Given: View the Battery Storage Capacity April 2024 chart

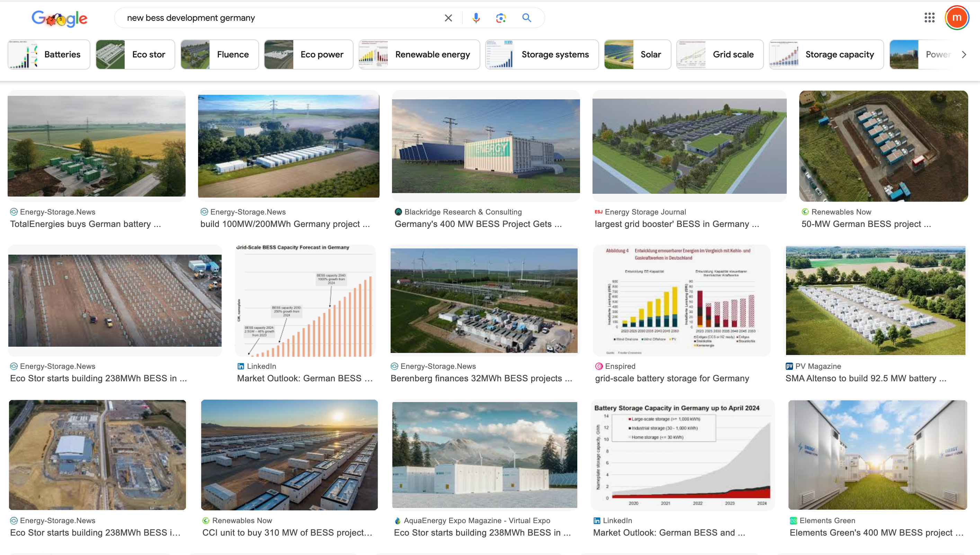Looking at the screenshot, I should [682, 455].
